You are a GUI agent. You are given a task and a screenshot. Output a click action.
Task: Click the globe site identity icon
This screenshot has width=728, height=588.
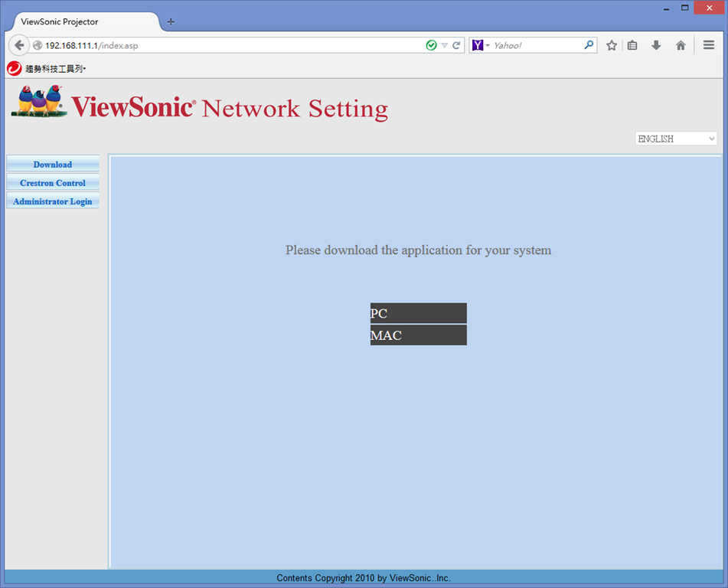[x=38, y=45]
